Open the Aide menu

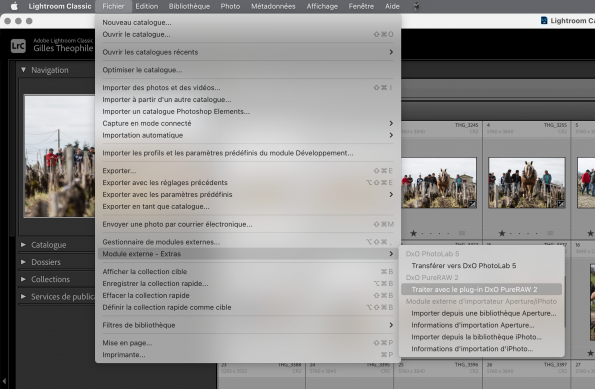coord(392,6)
